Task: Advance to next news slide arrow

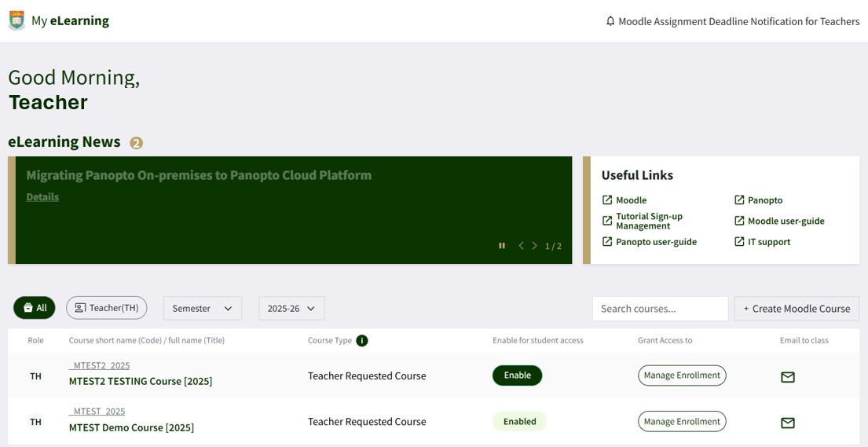Action: click(535, 246)
